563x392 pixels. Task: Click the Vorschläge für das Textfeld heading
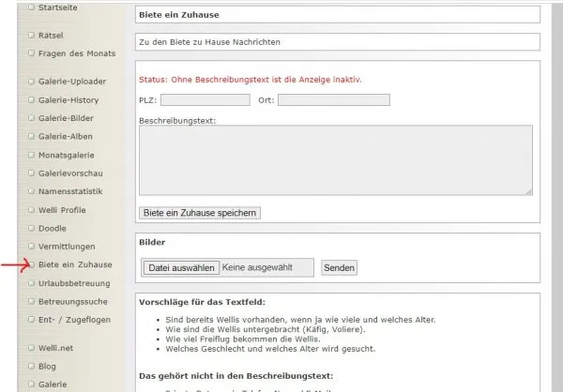[x=202, y=302]
